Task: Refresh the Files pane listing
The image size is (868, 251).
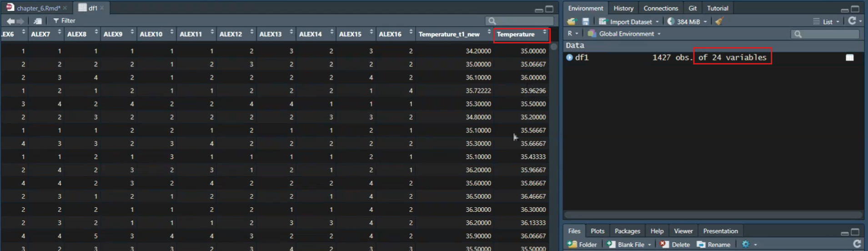Action: [x=857, y=244]
